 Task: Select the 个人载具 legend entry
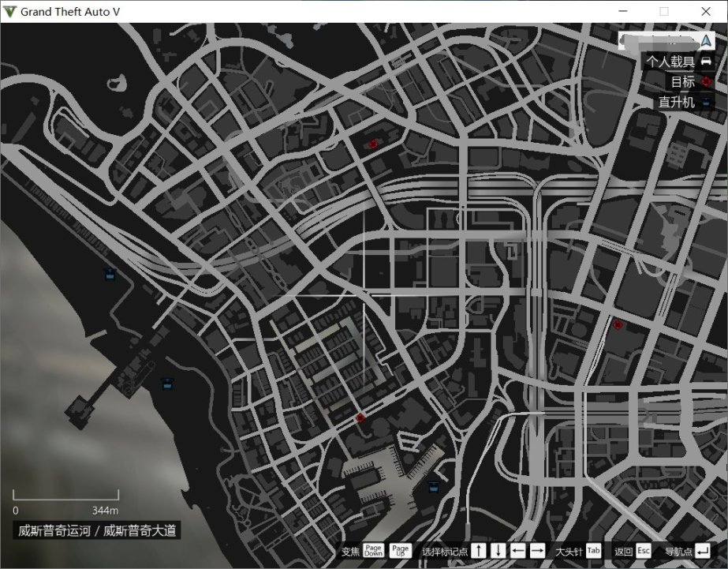(678, 61)
